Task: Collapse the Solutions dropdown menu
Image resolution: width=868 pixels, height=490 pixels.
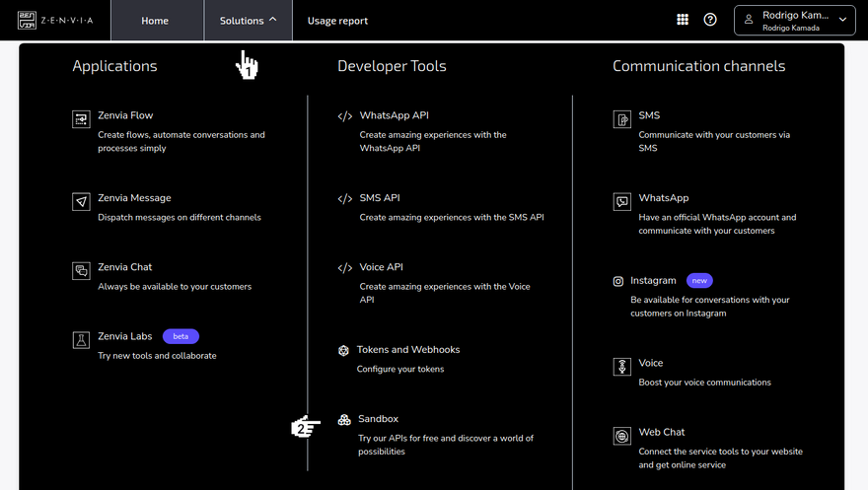Action: pyautogui.click(x=248, y=21)
